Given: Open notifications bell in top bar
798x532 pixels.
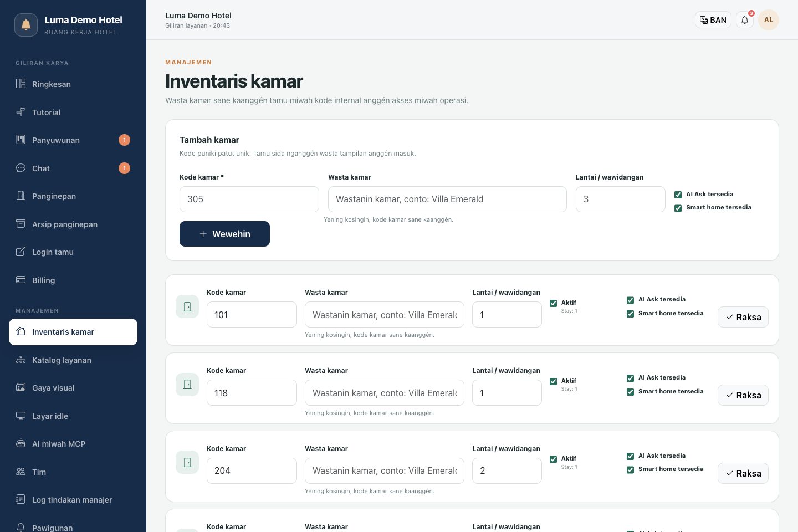Looking at the screenshot, I should 745,20.
